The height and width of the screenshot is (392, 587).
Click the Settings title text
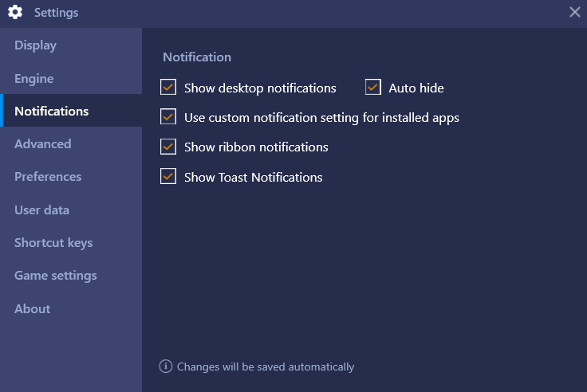point(56,13)
